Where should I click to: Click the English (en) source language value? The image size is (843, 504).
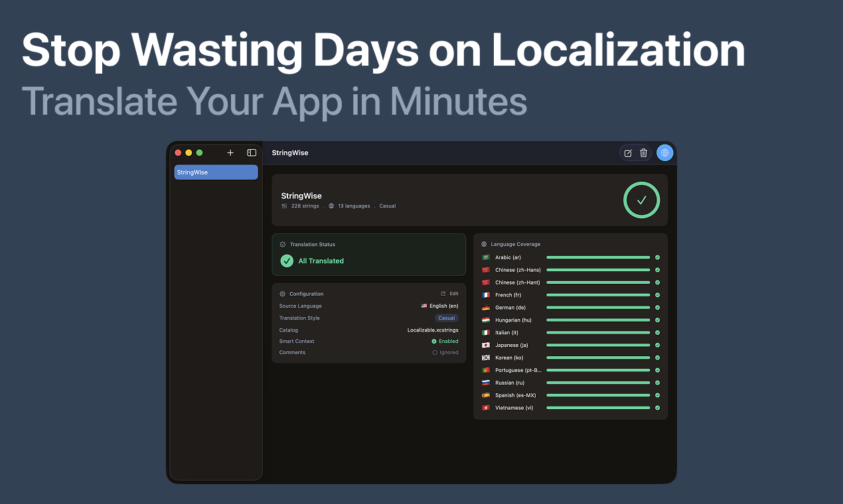tap(444, 306)
